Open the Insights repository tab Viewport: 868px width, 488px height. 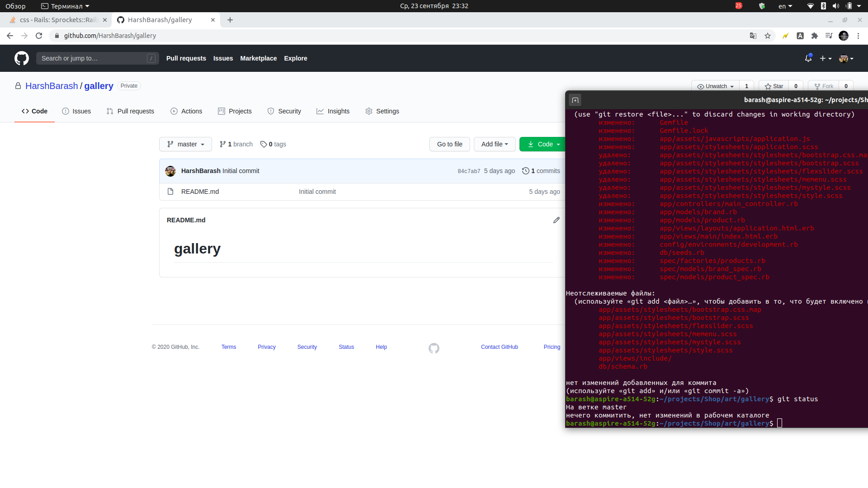click(x=333, y=111)
